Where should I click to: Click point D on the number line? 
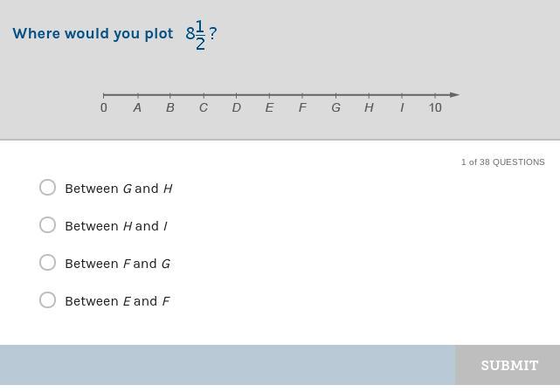pos(237,95)
